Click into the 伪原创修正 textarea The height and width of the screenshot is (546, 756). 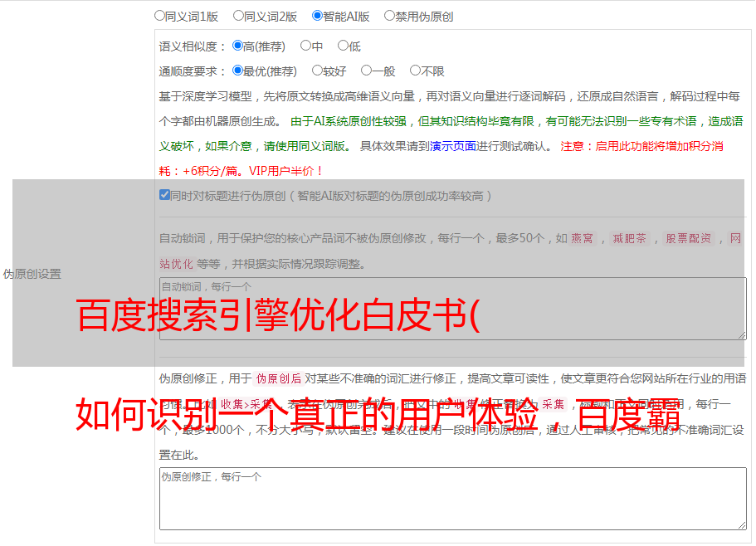pos(453,499)
